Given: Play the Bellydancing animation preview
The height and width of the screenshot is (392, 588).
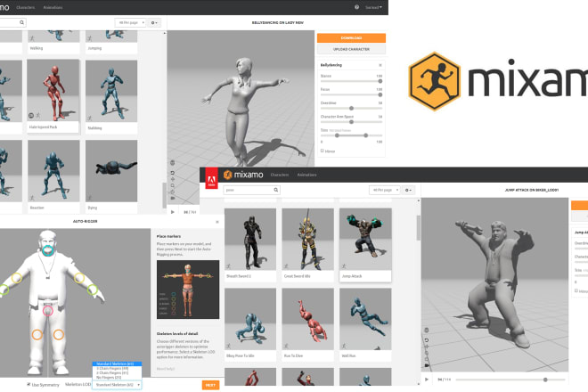Looking at the screenshot, I should [173, 212].
